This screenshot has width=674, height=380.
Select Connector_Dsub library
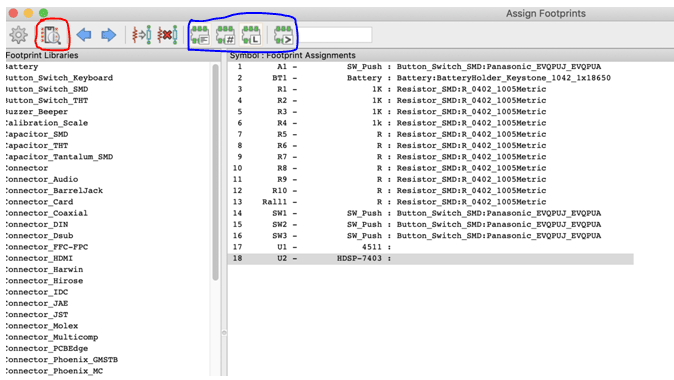(40, 236)
